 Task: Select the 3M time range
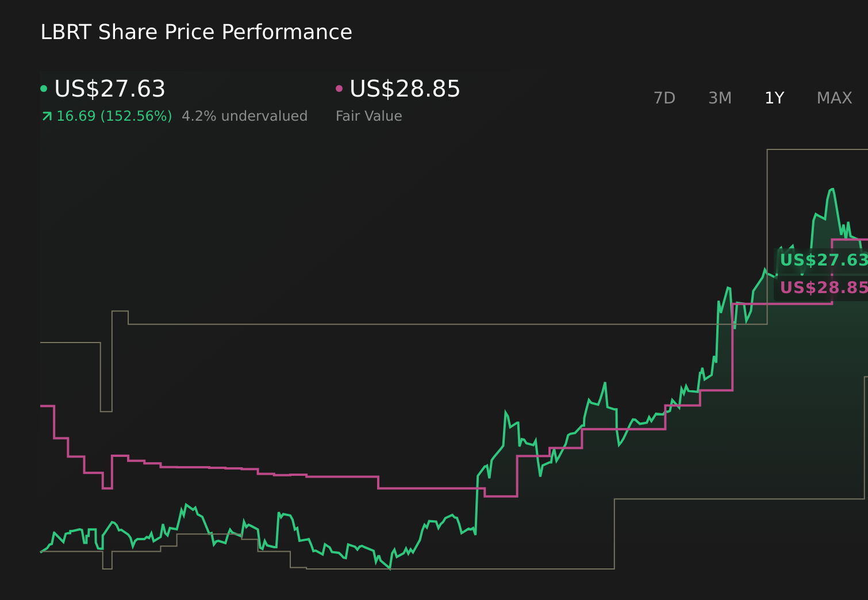719,98
